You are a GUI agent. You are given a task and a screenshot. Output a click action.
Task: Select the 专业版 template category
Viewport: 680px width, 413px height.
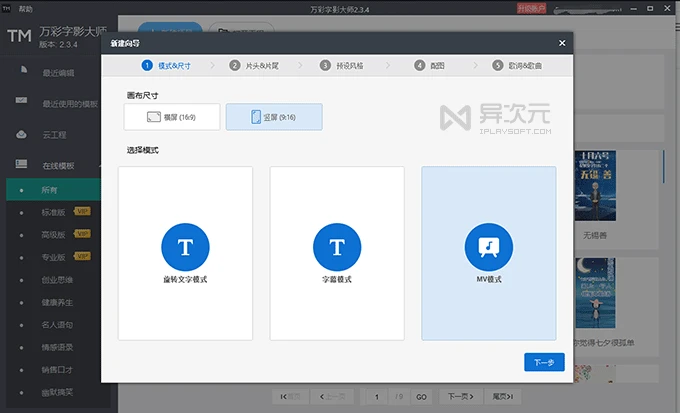click(x=53, y=257)
